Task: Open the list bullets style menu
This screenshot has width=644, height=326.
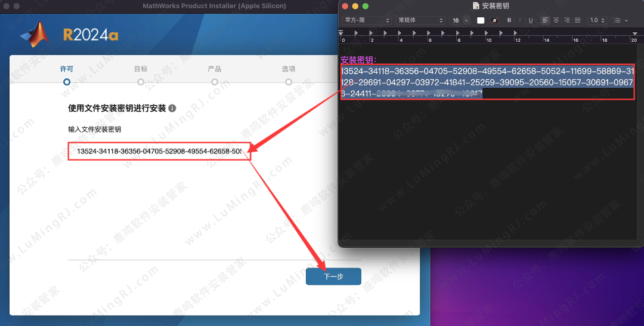Action: (620, 20)
